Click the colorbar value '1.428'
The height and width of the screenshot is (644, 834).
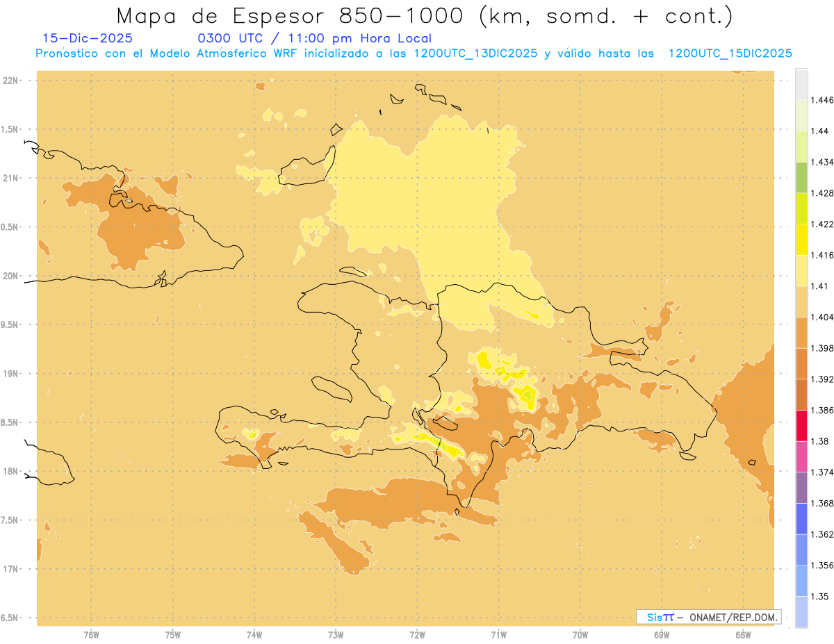tap(821, 193)
